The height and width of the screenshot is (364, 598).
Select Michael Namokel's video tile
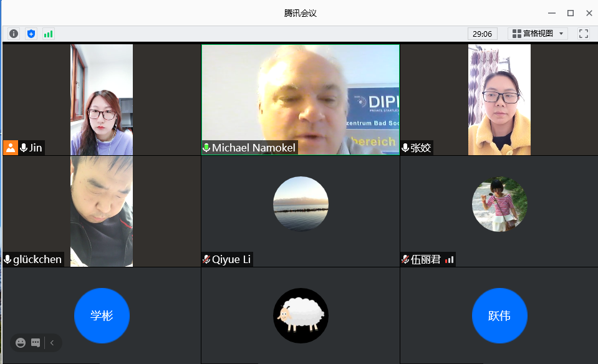pyautogui.click(x=300, y=93)
